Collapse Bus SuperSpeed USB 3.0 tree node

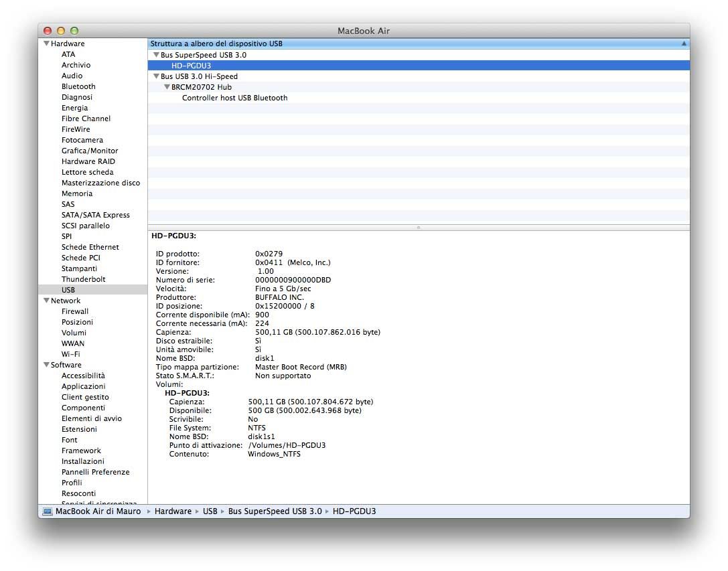[x=156, y=55]
